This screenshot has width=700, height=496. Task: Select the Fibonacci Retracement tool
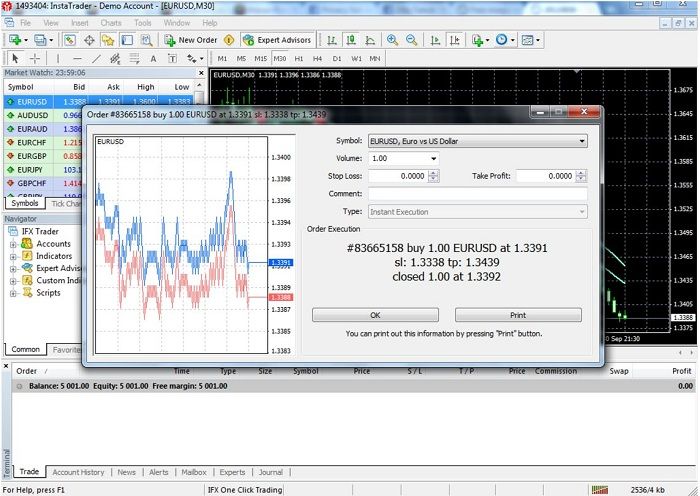[x=134, y=58]
